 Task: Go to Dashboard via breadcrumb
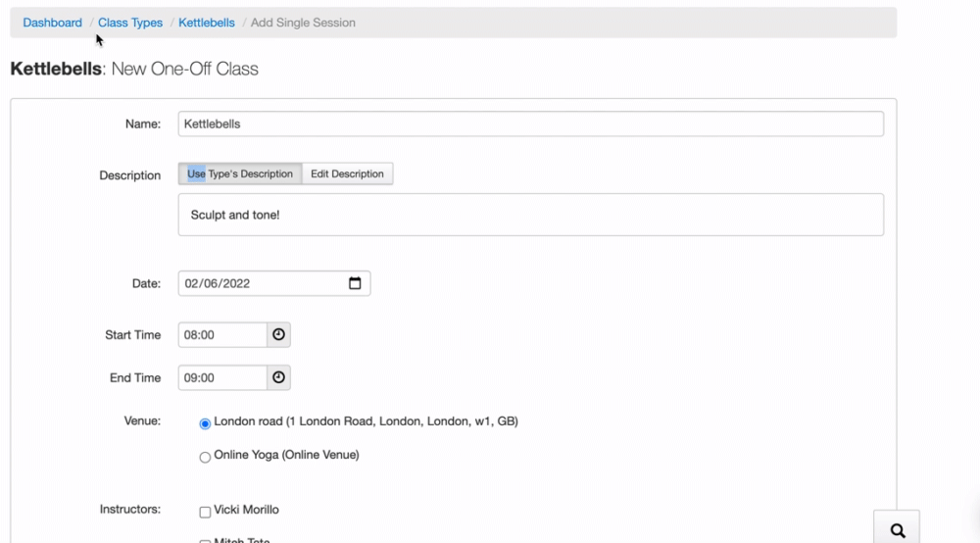click(x=52, y=23)
